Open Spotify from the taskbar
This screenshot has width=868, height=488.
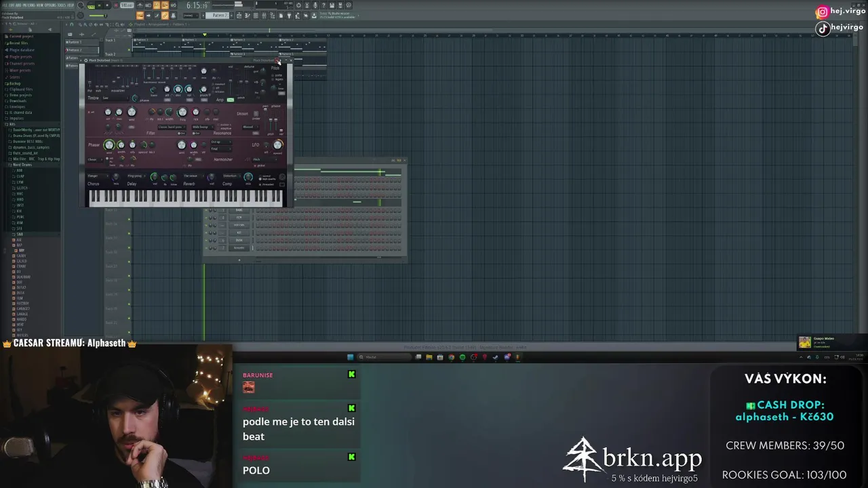[462, 357]
